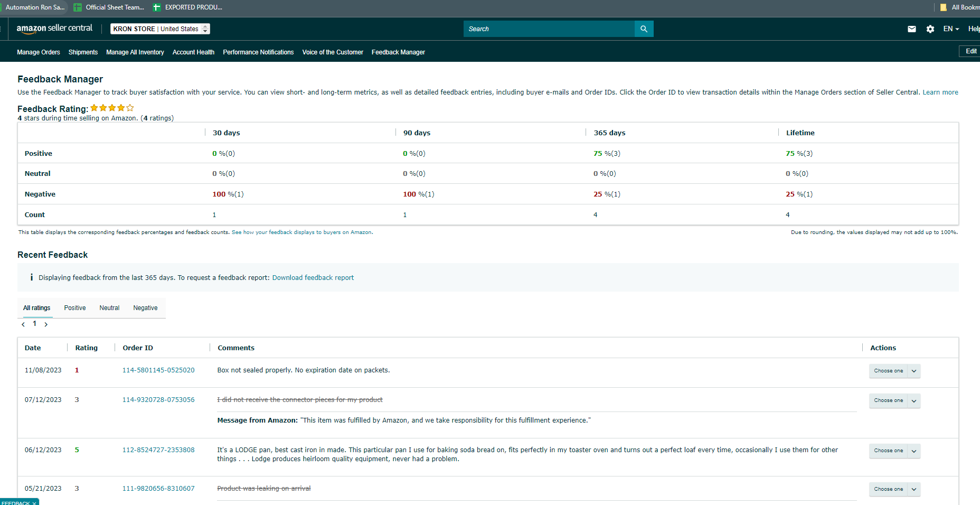Open the messages envelope icon
Viewport: 980px width, 505px height.
(x=912, y=29)
